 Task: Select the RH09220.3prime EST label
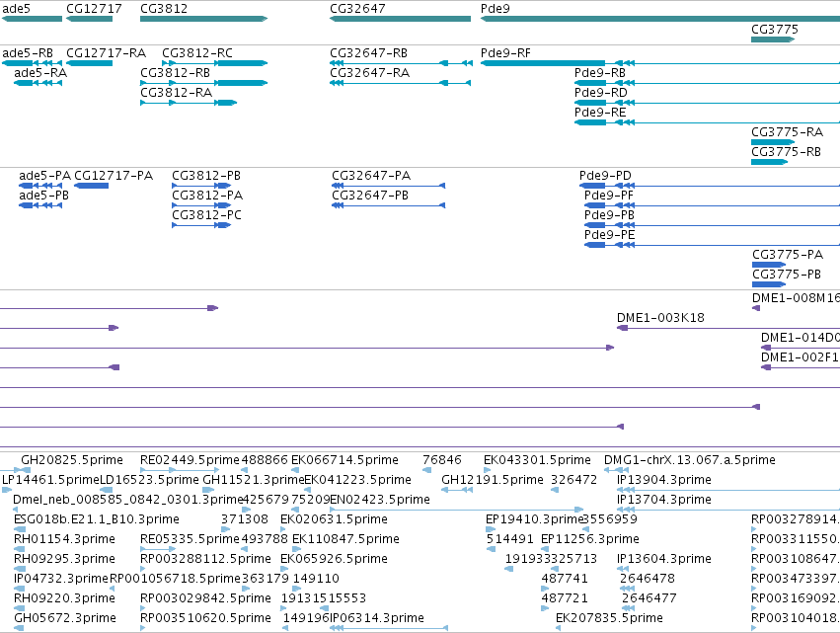point(64,598)
